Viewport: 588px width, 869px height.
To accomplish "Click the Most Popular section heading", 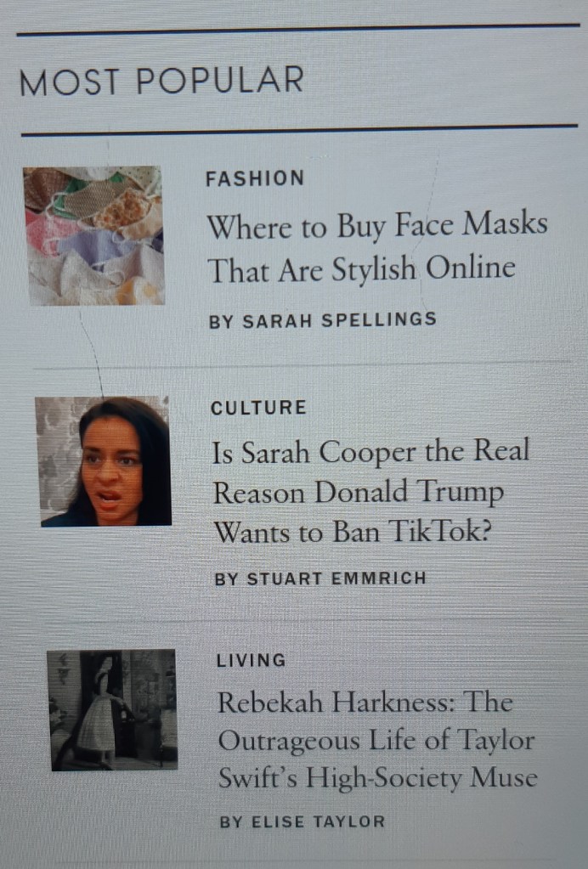I will [161, 81].
